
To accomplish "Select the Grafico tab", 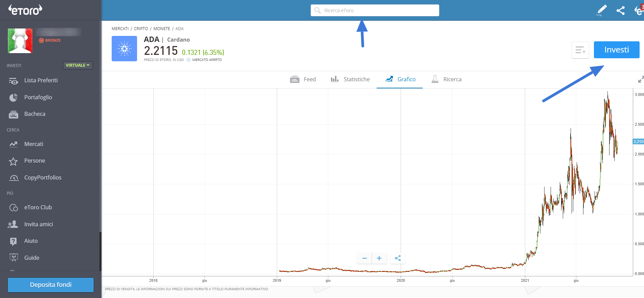I will tap(400, 79).
